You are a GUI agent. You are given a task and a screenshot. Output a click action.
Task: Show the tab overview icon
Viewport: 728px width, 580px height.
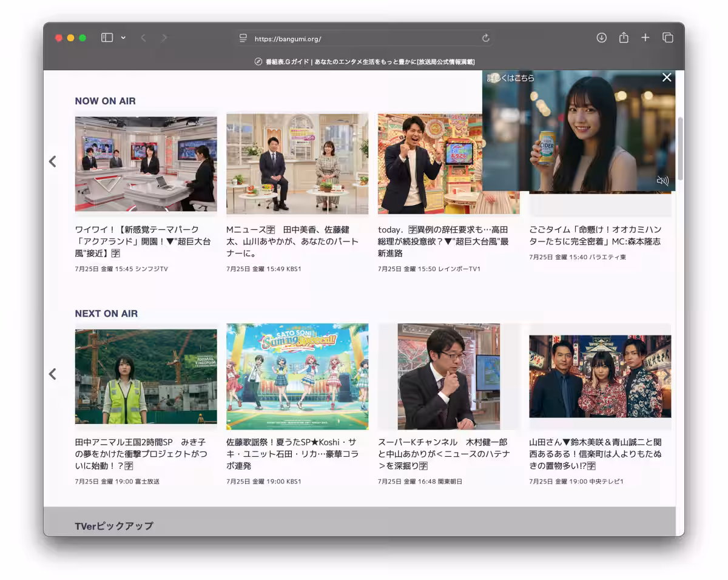pos(667,38)
